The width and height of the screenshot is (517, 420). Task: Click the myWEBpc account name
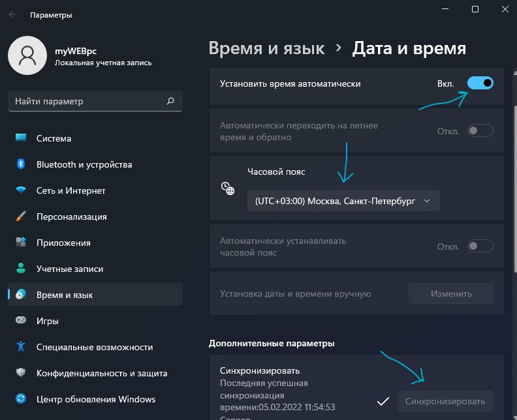[76, 51]
